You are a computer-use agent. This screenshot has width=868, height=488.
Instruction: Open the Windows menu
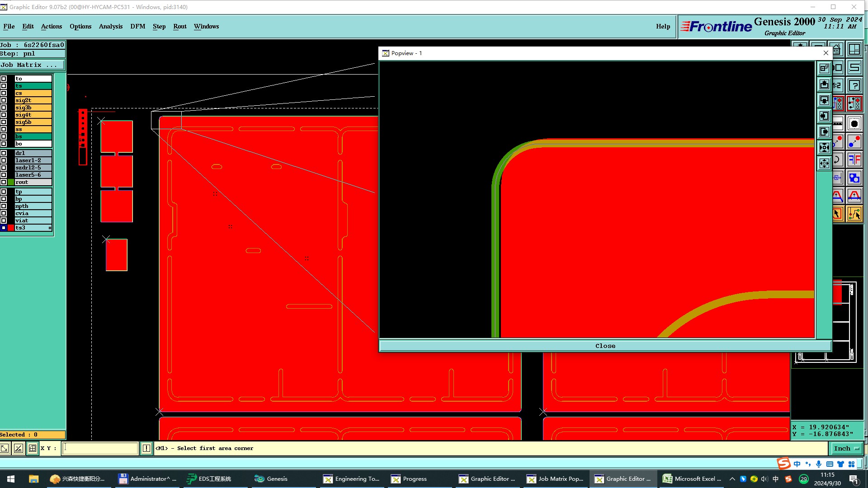(206, 26)
